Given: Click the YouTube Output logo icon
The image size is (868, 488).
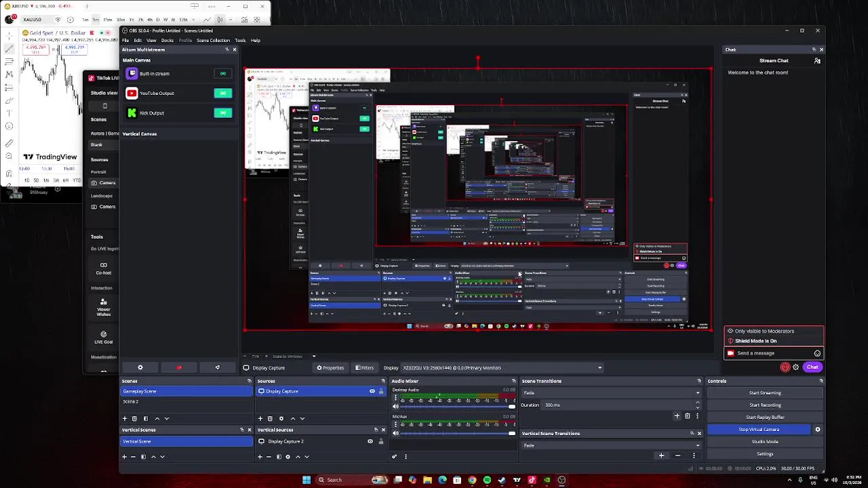Looking at the screenshot, I should click(x=132, y=93).
